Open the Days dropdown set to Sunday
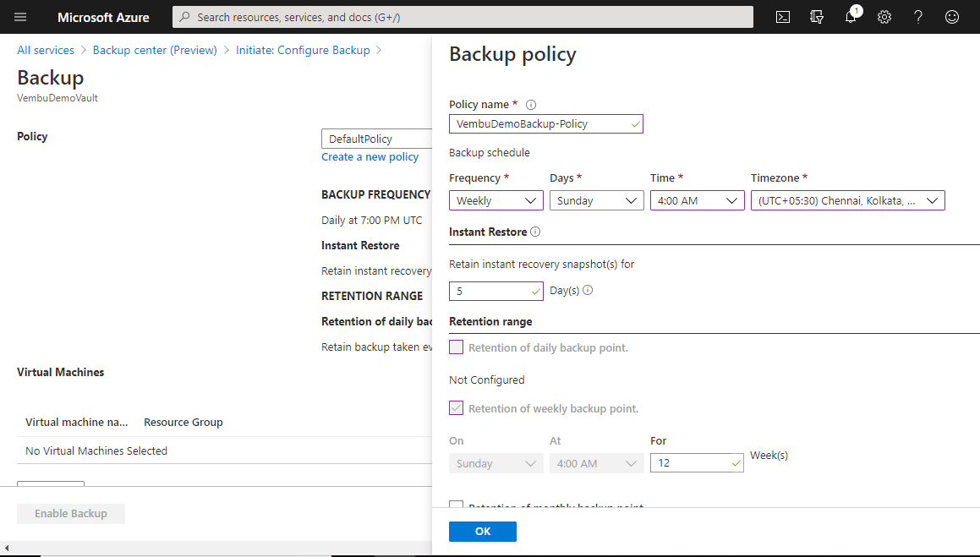Viewport: 980px width, 557px height. tap(597, 200)
